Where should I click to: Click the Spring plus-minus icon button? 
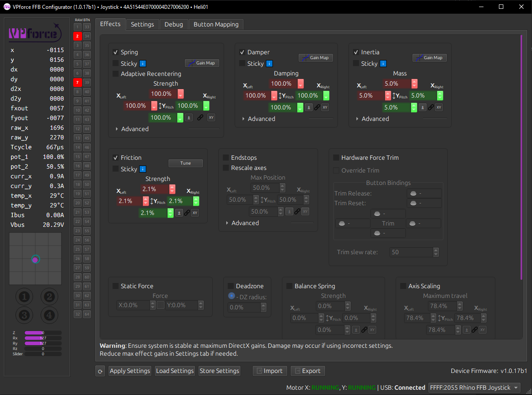pyautogui.click(x=188, y=117)
